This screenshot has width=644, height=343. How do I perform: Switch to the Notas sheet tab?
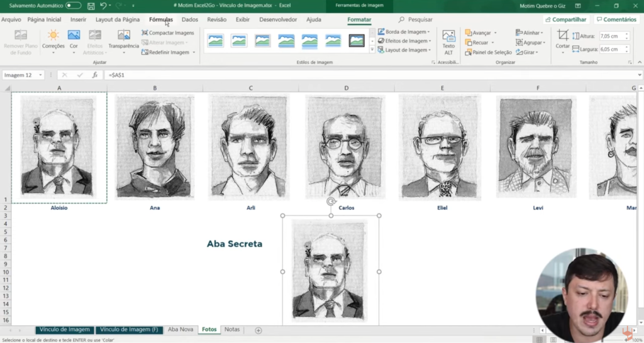tap(232, 329)
